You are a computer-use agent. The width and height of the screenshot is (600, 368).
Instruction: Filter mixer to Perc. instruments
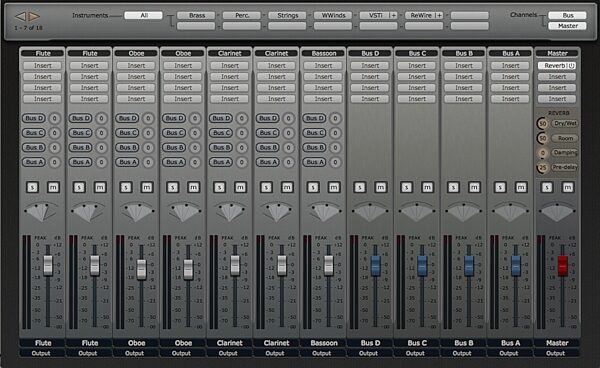242,15
